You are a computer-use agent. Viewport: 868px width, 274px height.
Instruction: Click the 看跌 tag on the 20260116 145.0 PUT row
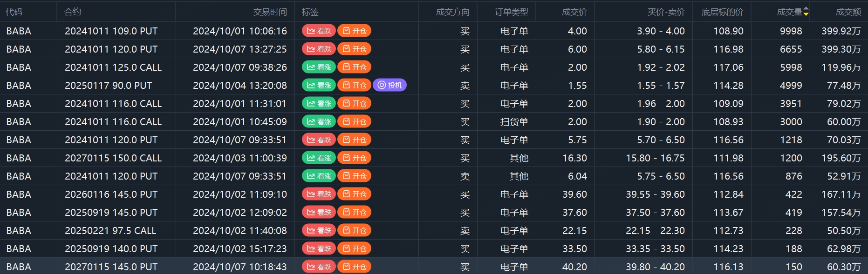[319, 194]
